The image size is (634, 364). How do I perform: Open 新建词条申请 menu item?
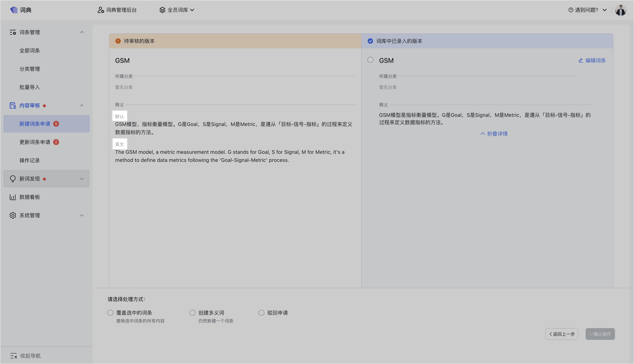click(x=47, y=124)
